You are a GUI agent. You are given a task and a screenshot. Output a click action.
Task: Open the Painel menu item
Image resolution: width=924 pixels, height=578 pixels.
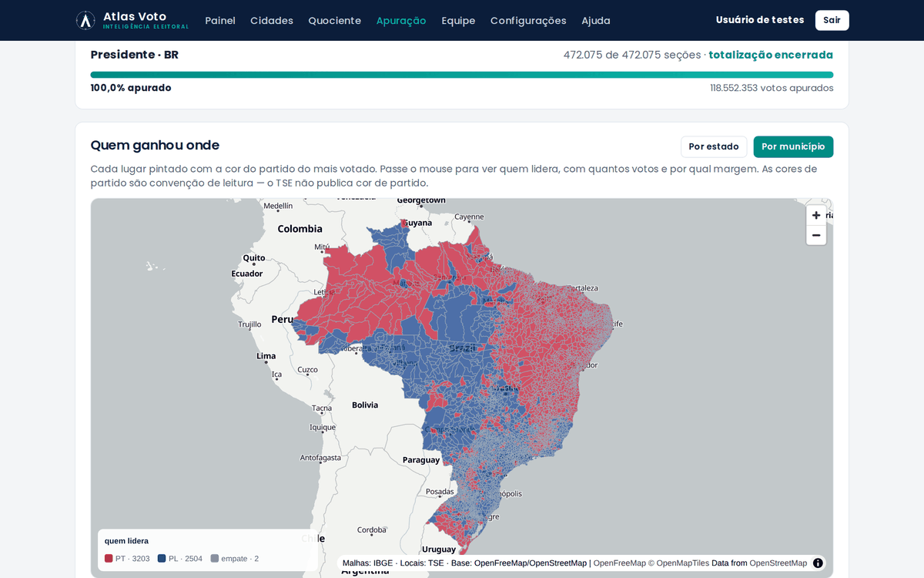point(220,21)
